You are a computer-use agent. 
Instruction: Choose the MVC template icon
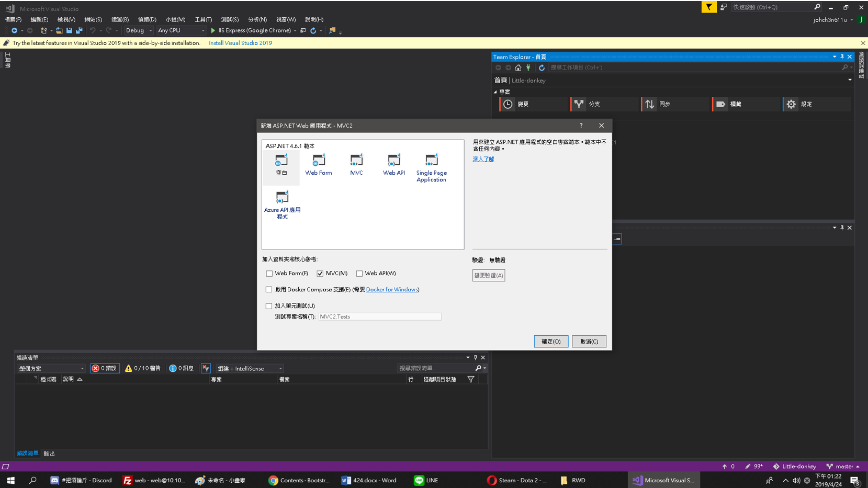tap(356, 160)
